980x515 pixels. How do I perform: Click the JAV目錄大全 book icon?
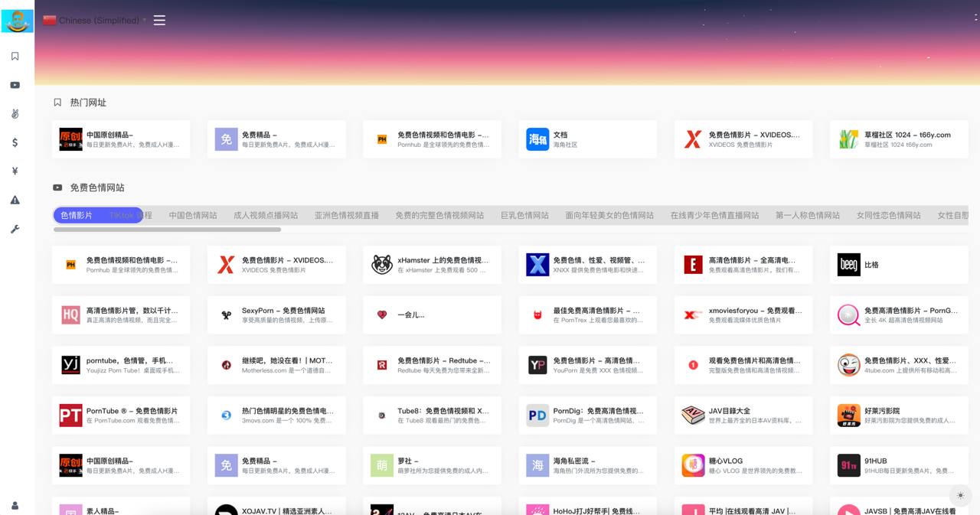pyautogui.click(x=693, y=416)
